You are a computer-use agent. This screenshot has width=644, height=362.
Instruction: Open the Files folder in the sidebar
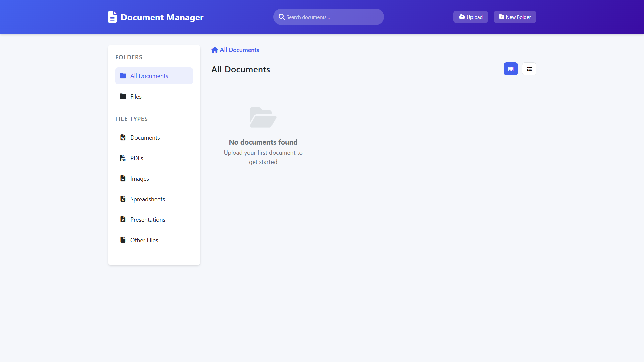coord(154,96)
